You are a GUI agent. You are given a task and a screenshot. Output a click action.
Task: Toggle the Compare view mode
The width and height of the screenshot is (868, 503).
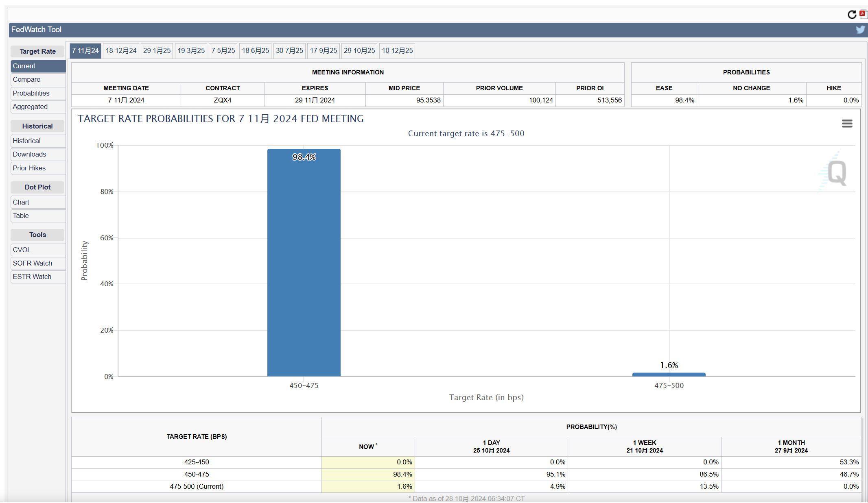point(26,80)
